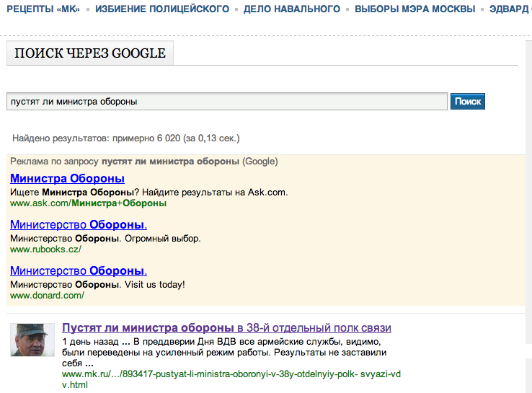
Task: Open Министерство Обороны ad from rubooks.cz
Action: (x=79, y=225)
